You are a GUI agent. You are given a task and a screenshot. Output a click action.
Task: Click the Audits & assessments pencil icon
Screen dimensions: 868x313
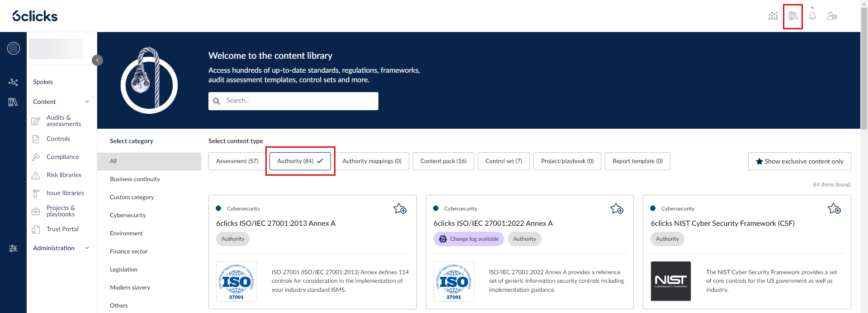pyautogui.click(x=36, y=121)
